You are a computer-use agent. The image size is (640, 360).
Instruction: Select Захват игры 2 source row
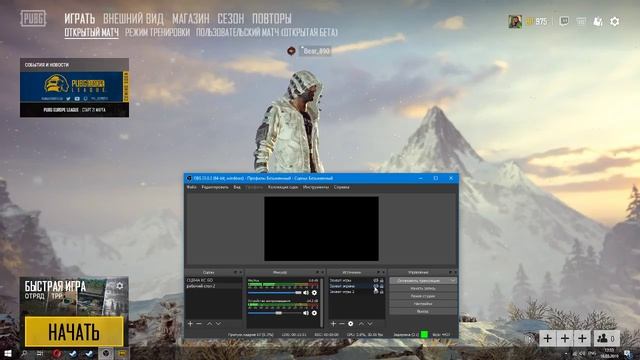coord(357,292)
